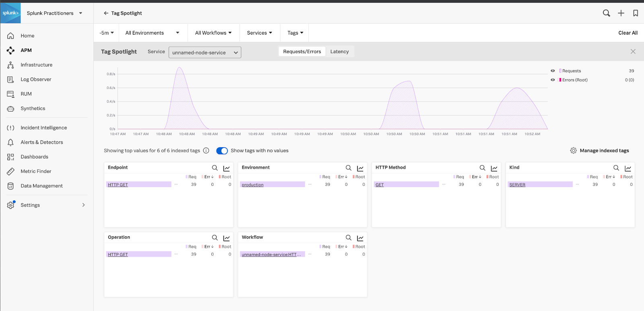Open Tags filter dropdown
This screenshot has height=311, width=644.
295,33
